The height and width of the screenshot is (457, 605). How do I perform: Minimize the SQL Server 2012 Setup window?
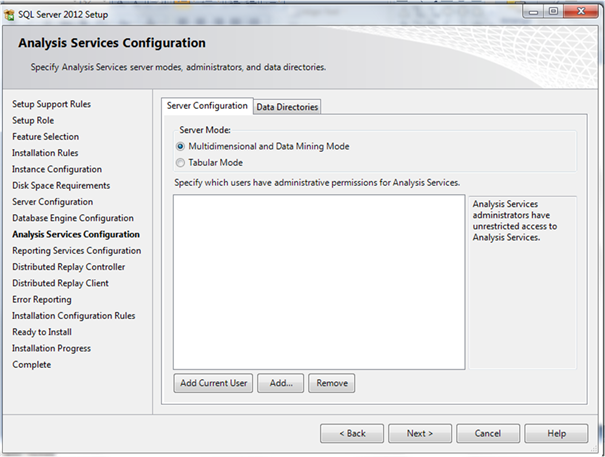pos(534,12)
